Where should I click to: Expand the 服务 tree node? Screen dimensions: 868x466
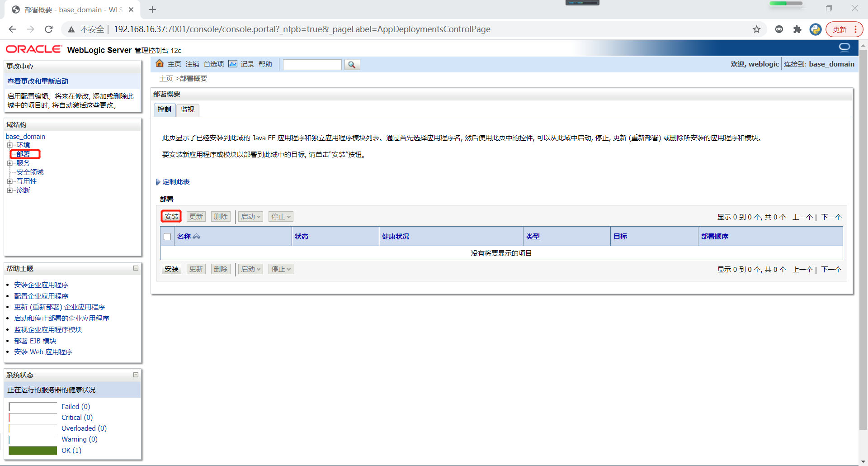9,163
